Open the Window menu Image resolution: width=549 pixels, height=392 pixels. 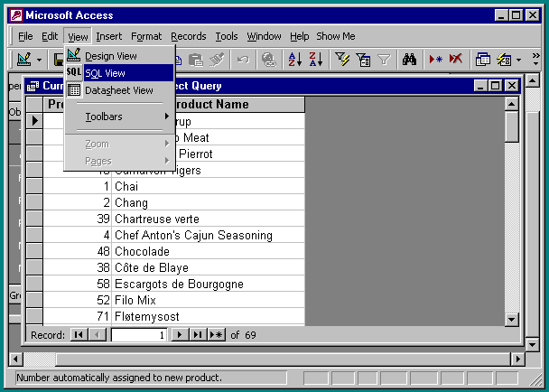264,36
